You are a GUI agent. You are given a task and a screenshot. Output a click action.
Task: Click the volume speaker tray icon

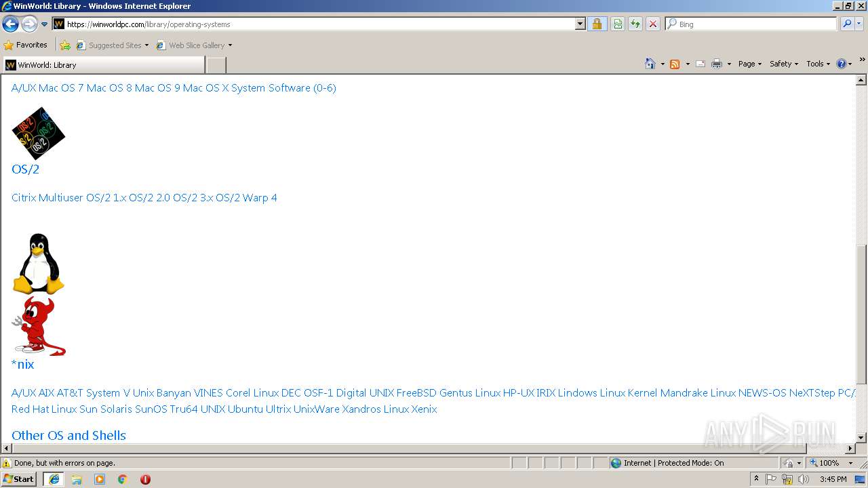pos(804,479)
